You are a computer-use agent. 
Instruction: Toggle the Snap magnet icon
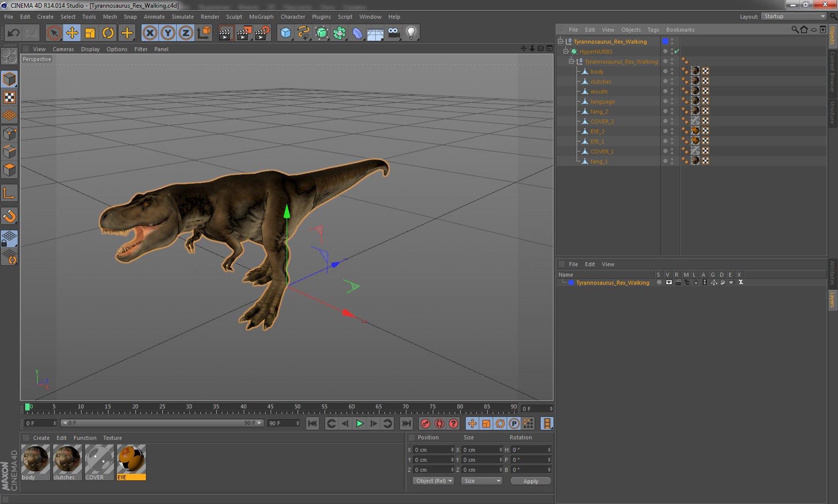(9, 216)
